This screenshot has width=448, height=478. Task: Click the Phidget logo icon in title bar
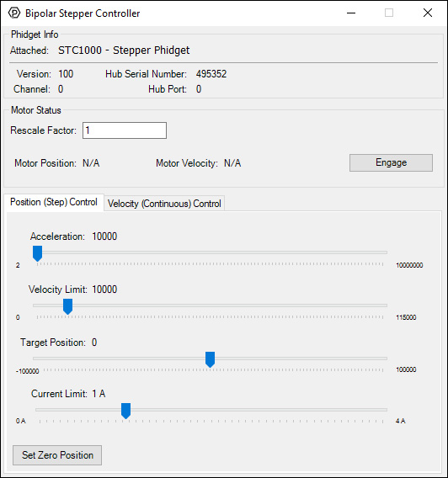(14, 13)
